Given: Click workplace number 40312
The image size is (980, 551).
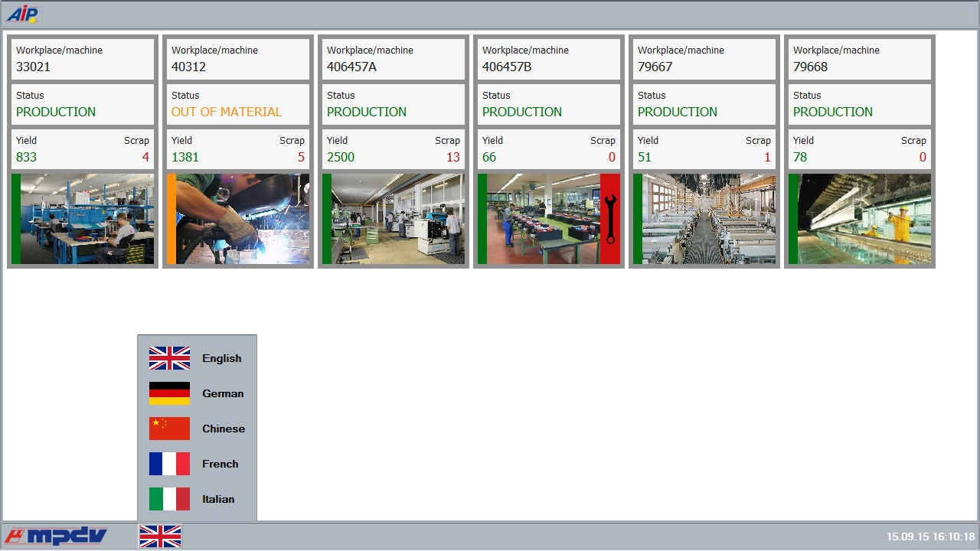Looking at the screenshot, I should 188,67.
